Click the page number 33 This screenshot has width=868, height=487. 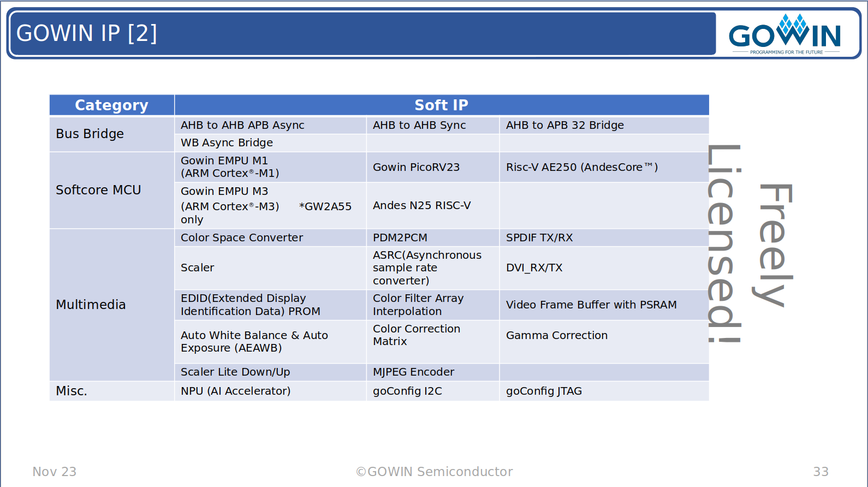coord(821,472)
